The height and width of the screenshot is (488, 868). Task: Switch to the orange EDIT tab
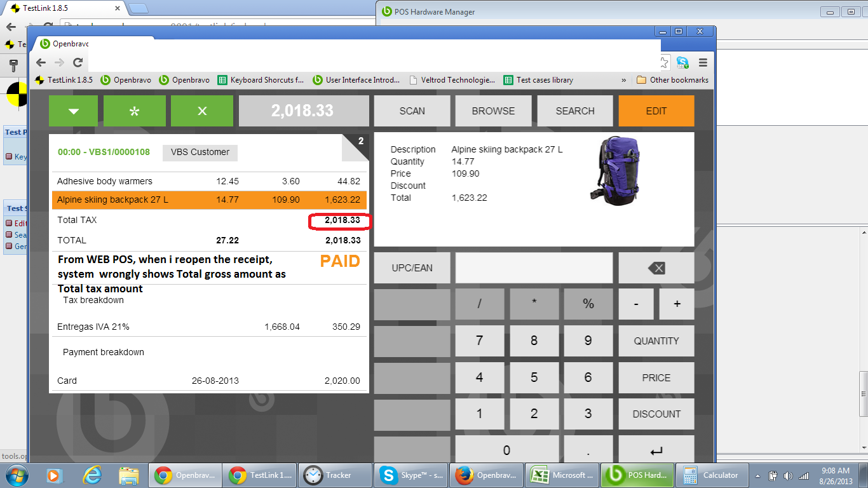[x=656, y=111]
